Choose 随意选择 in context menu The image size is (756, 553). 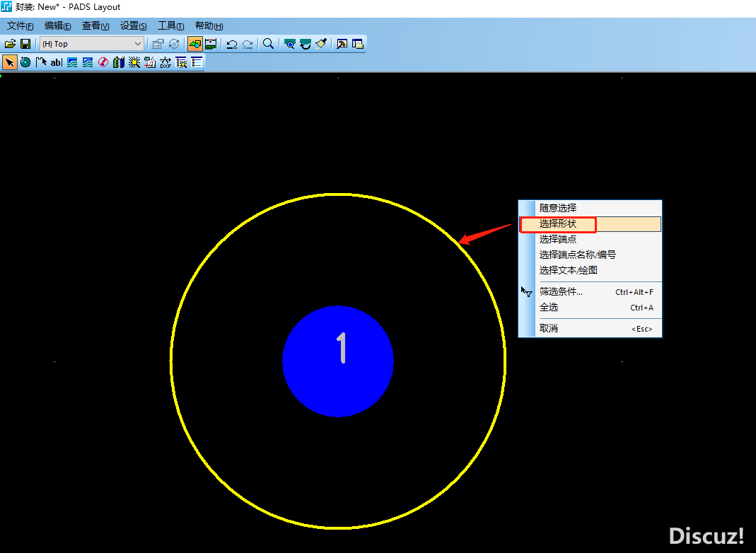tap(590, 208)
